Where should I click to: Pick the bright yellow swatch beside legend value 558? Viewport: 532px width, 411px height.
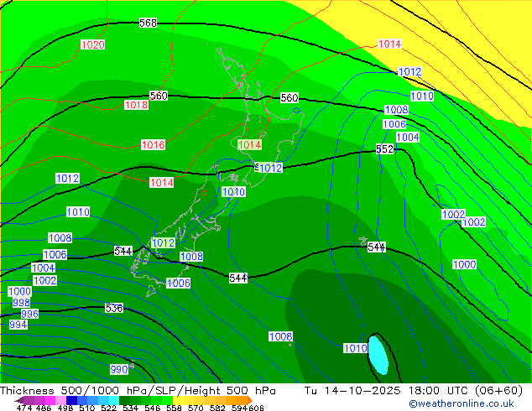pyautogui.click(x=178, y=400)
